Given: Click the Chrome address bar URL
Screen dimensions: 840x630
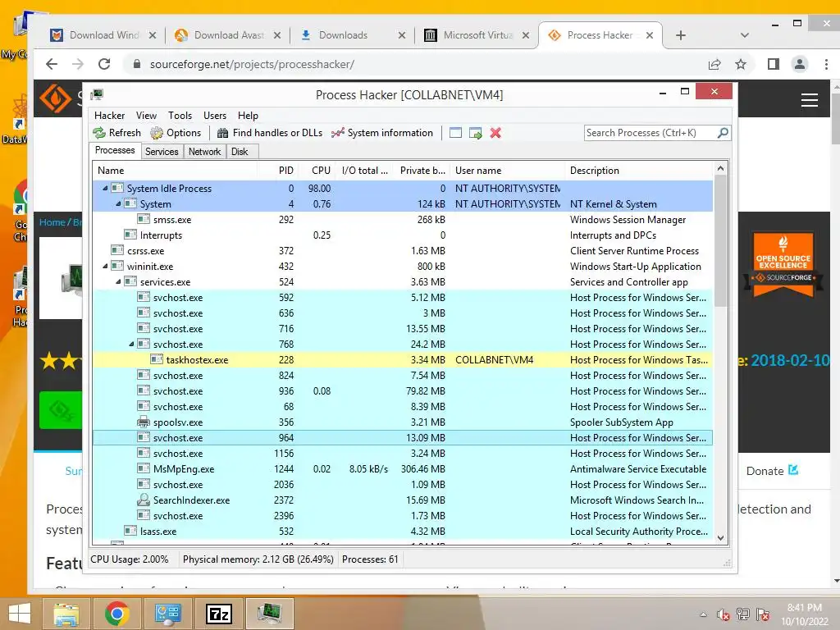Looking at the screenshot, I should coord(252,64).
